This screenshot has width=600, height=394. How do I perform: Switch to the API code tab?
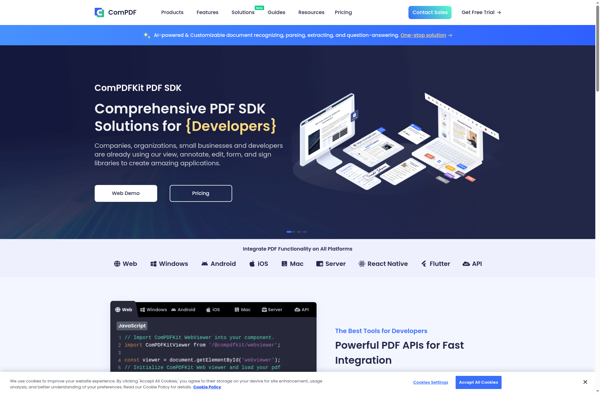302,310
